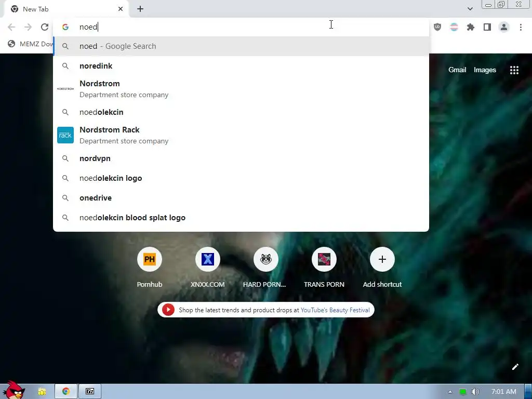
Task: Pick the 'noedolekcin logo' suggestion
Action: pos(241,178)
